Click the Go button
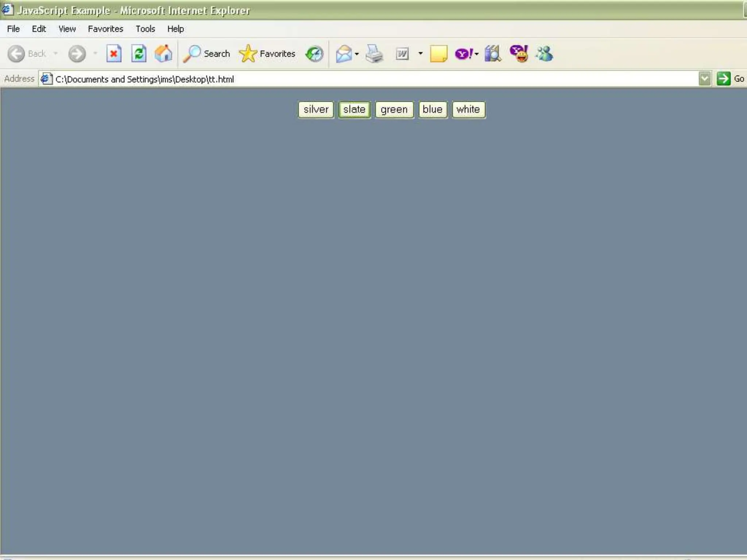 point(730,79)
